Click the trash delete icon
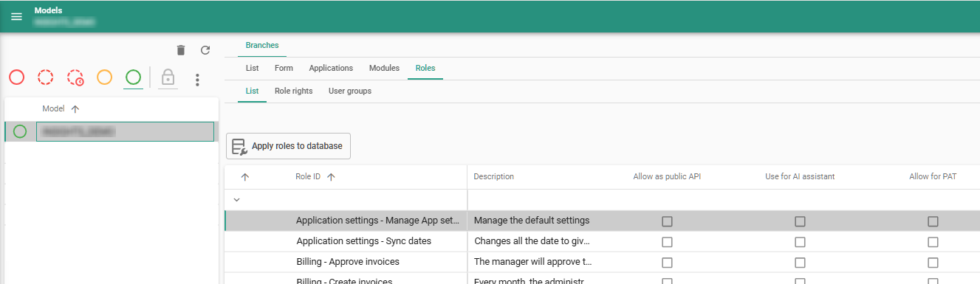 coord(181,50)
